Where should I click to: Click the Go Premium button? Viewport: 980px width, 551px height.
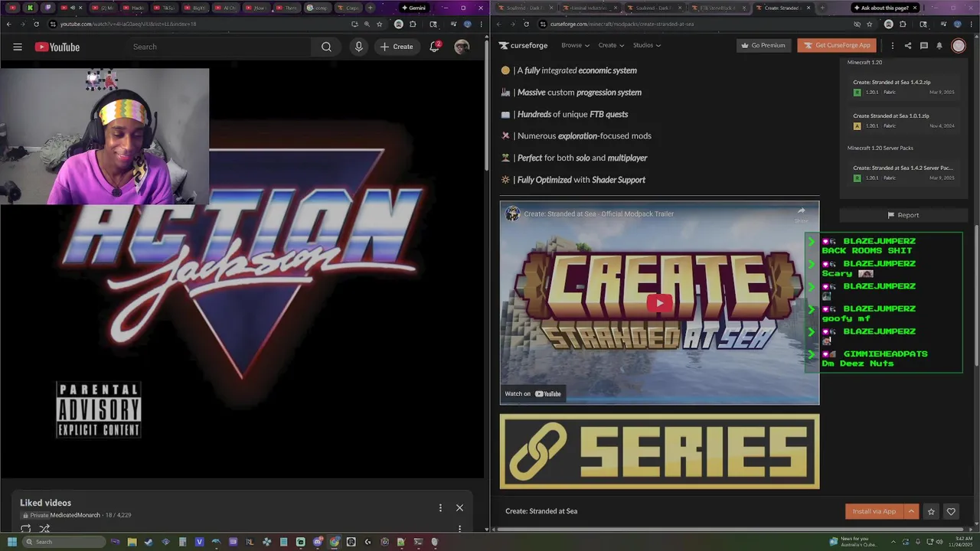(763, 45)
